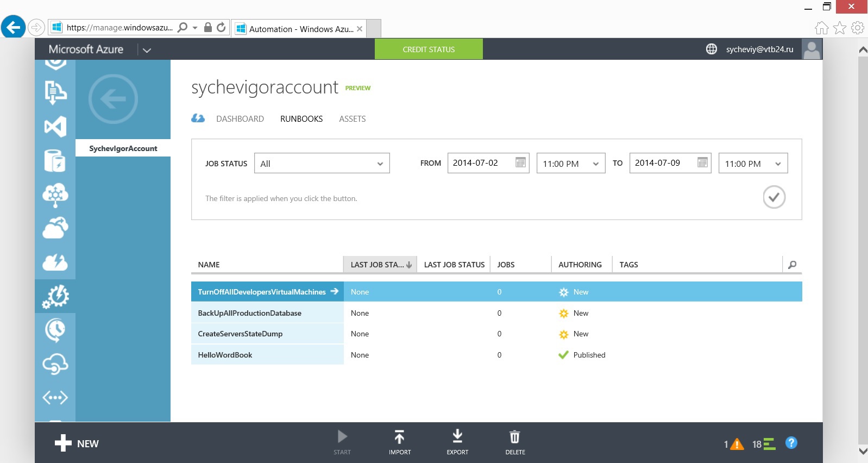Open the HelloWordBook runbook
The height and width of the screenshot is (463, 868).
coord(225,355)
